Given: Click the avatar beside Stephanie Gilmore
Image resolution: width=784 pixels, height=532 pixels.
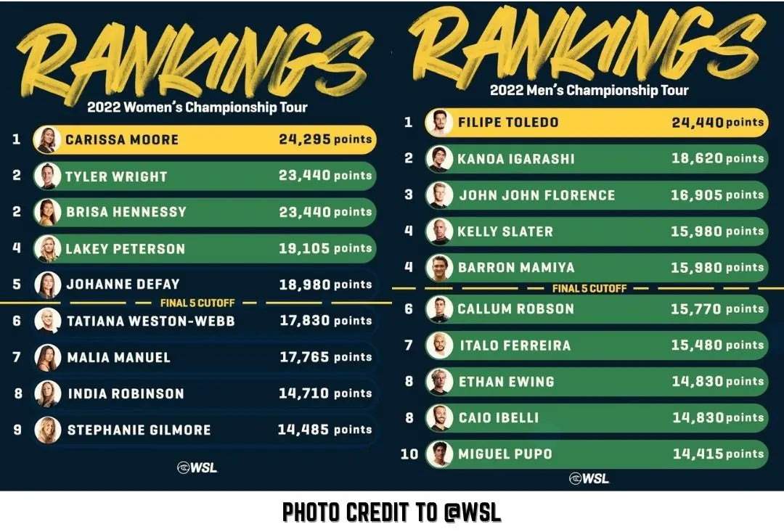Looking at the screenshot, I should point(48,430).
